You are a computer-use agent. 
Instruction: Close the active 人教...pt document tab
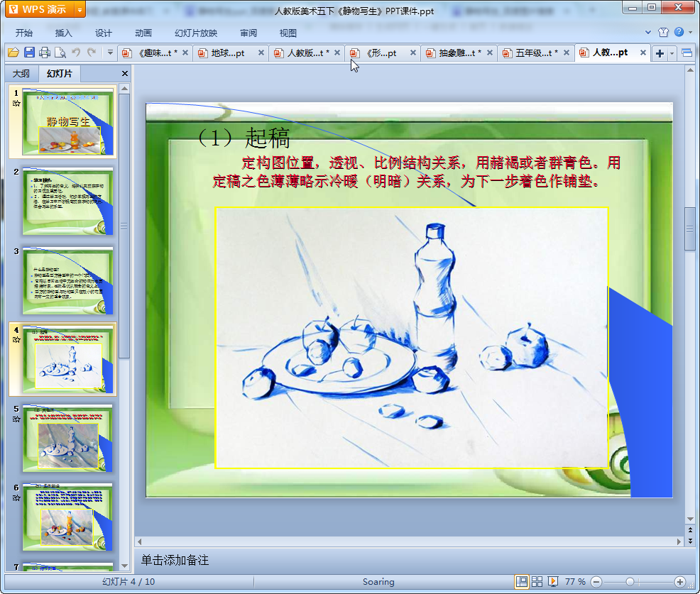pos(643,53)
